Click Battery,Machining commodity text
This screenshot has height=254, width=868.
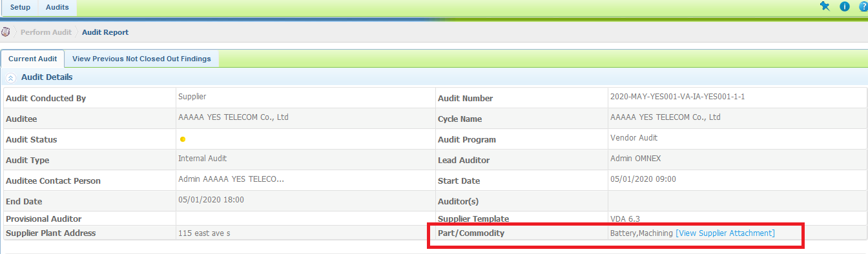pos(642,233)
